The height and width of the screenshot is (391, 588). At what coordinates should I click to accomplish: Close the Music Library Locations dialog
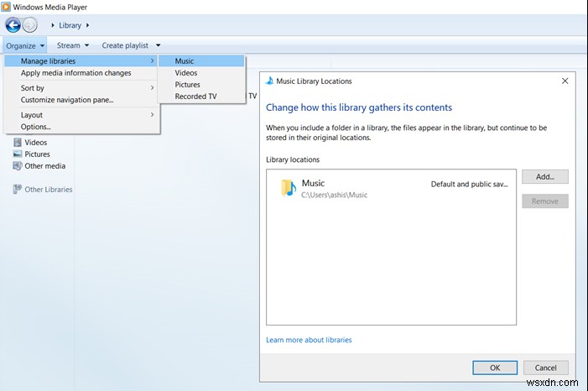[x=565, y=81]
